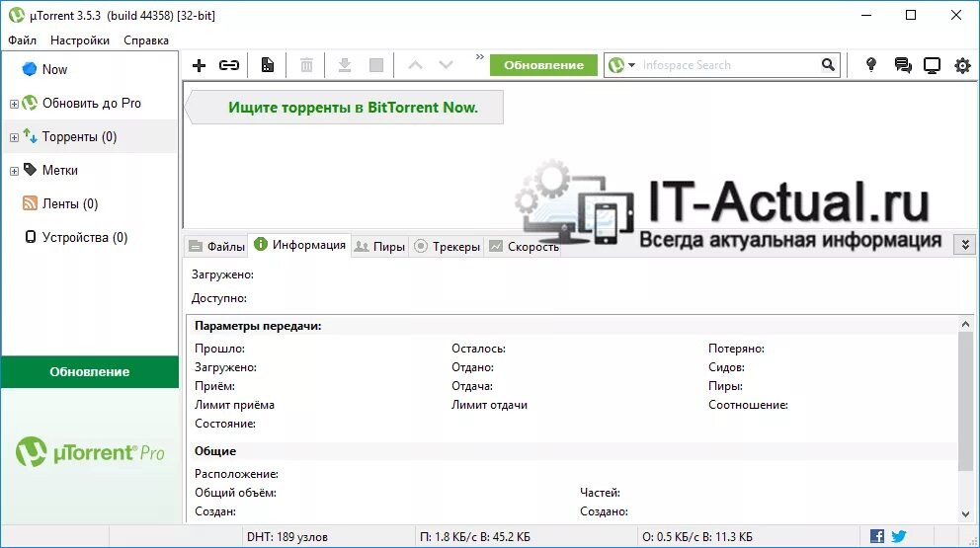
Task: Move torrent up the queue arrow
Action: coord(415,65)
